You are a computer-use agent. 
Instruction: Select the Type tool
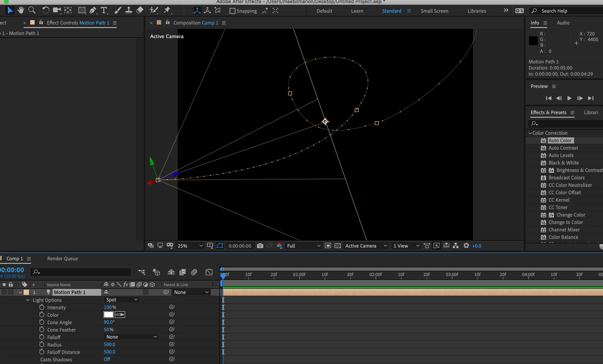coord(104,10)
